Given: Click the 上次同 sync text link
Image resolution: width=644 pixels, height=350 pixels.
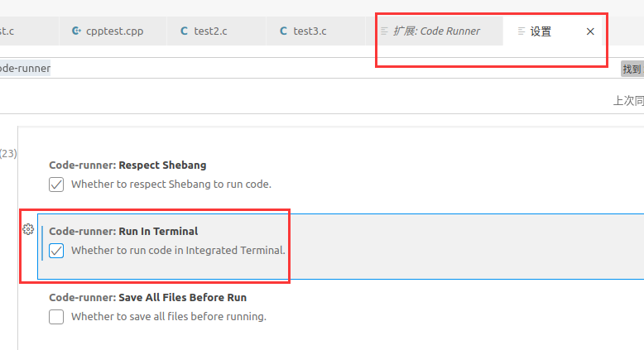Looking at the screenshot, I should coord(627,101).
